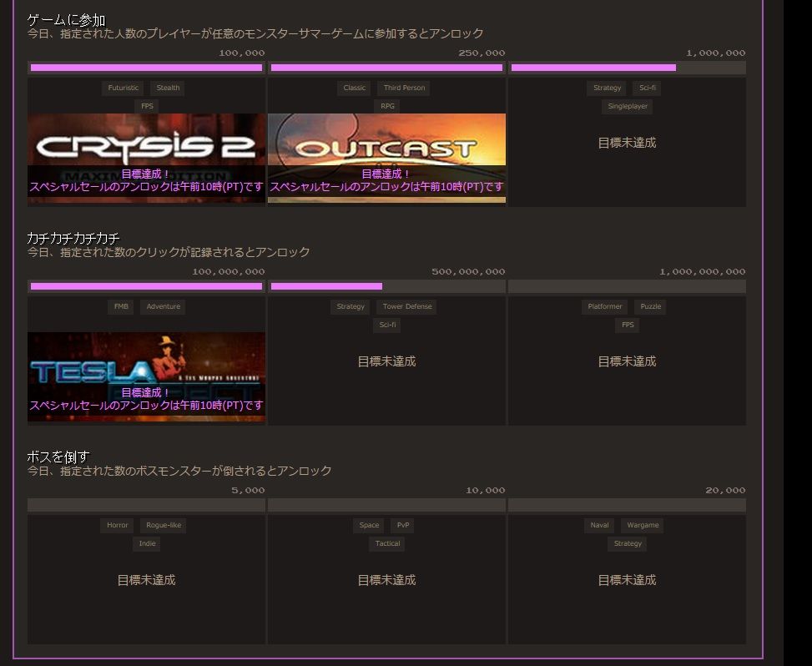Click the 10,000 bosses progress bar
The height and width of the screenshot is (666, 812).
387,505
